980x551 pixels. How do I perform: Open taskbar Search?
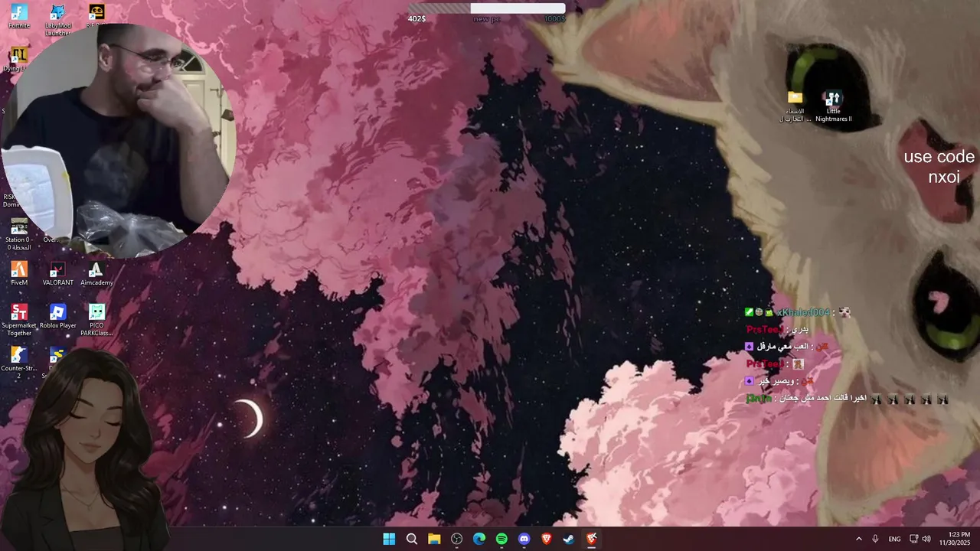412,539
